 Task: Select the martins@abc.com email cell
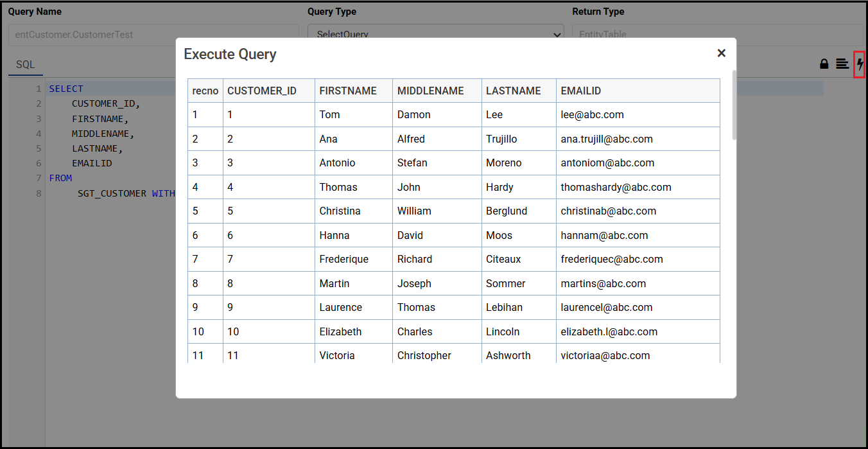[x=603, y=284]
